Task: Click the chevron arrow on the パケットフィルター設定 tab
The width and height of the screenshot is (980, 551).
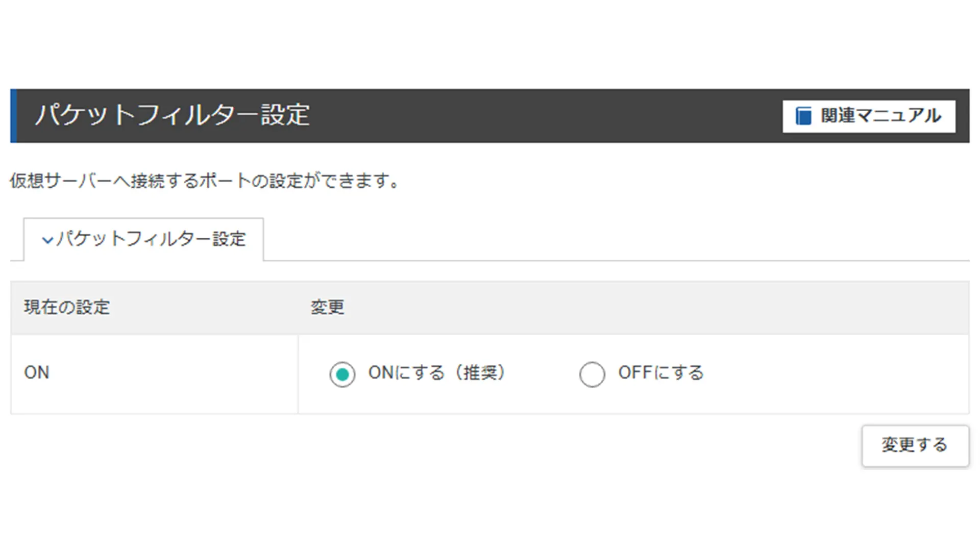Action: pyautogui.click(x=47, y=240)
